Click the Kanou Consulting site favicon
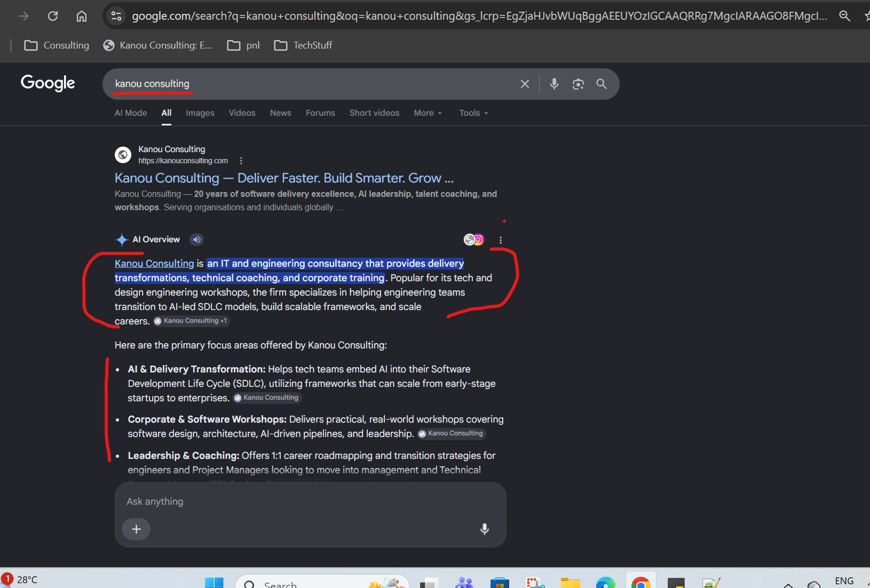Screen dimensions: 870x588 pos(123,155)
